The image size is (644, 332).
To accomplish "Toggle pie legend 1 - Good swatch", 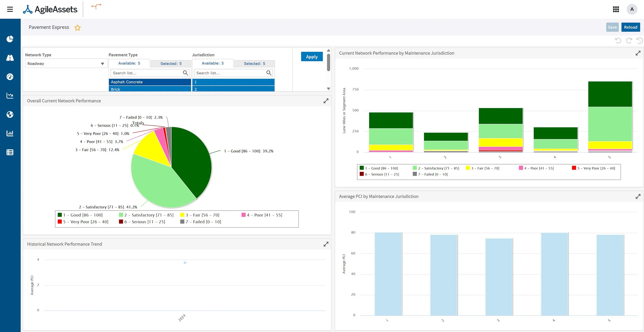I will (x=60, y=215).
